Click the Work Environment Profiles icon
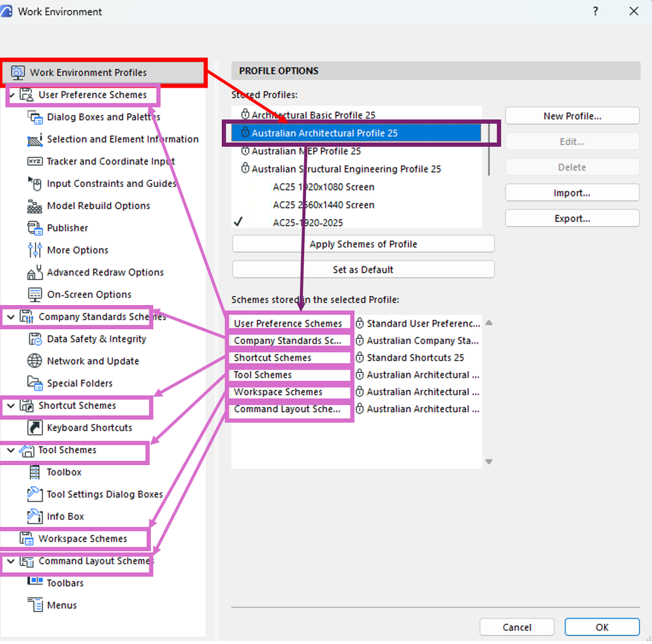This screenshot has width=652, height=644. tap(18, 72)
